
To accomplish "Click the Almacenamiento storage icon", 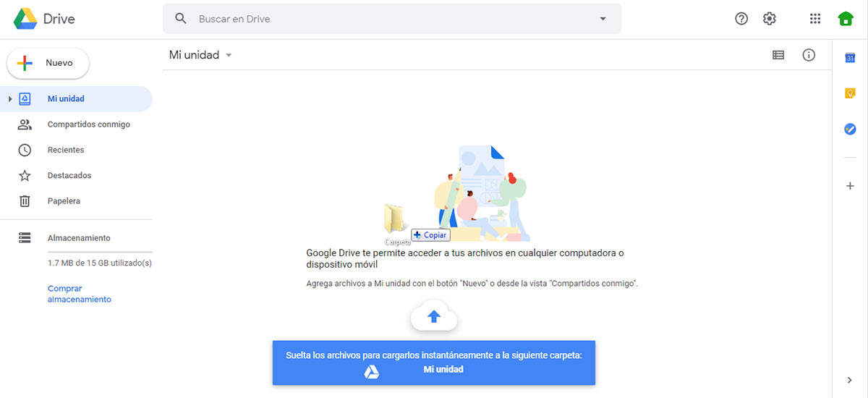I will tap(25, 237).
